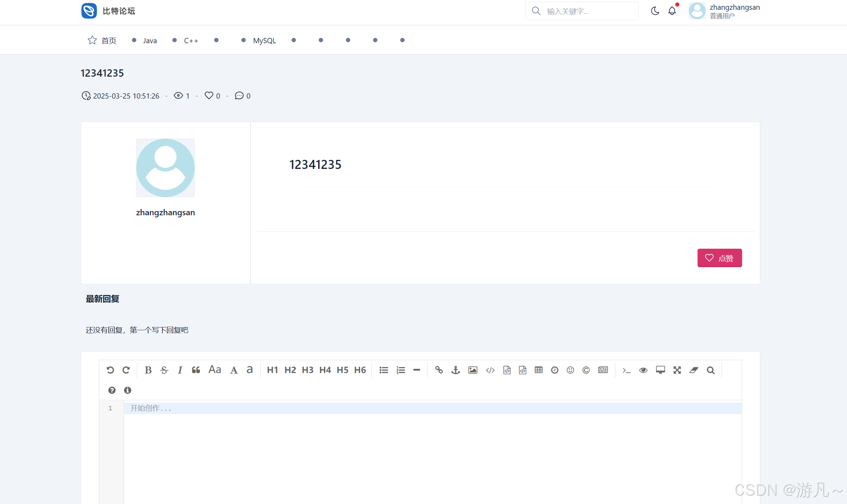The image size is (847, 504).
Task: Open the notification bell
Action: pos(672,11)
